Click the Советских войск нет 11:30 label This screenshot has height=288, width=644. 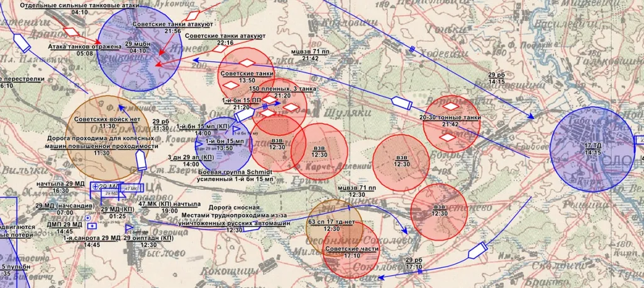(x=107, y=123)
